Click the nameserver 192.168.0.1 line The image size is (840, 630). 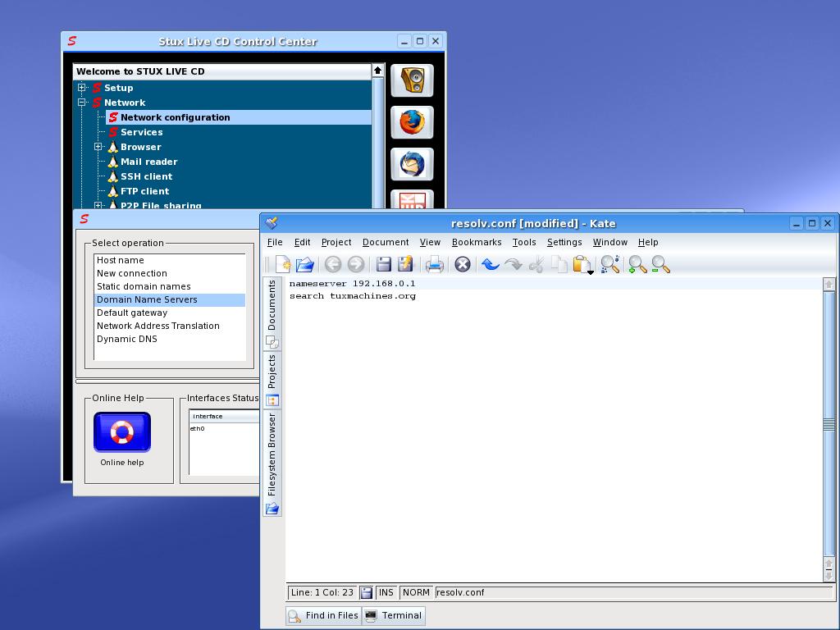pos(353,283)
